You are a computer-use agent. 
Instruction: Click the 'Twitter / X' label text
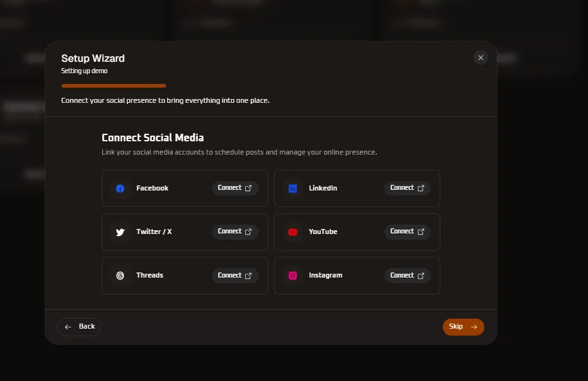tap(154, 232)
